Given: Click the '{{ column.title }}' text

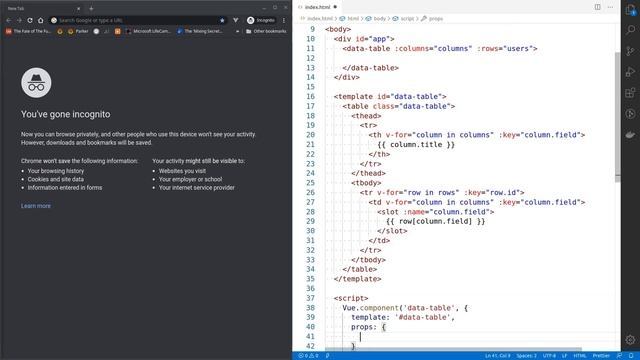Looking at the screenshot, I should pyautogui.click(x=416, y=144).
